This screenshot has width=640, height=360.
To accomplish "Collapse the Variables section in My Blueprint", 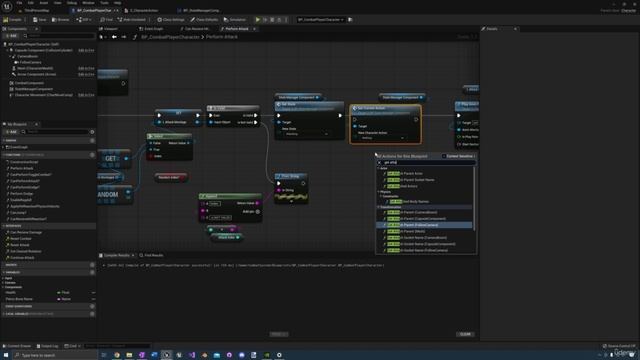I will 4,272.
